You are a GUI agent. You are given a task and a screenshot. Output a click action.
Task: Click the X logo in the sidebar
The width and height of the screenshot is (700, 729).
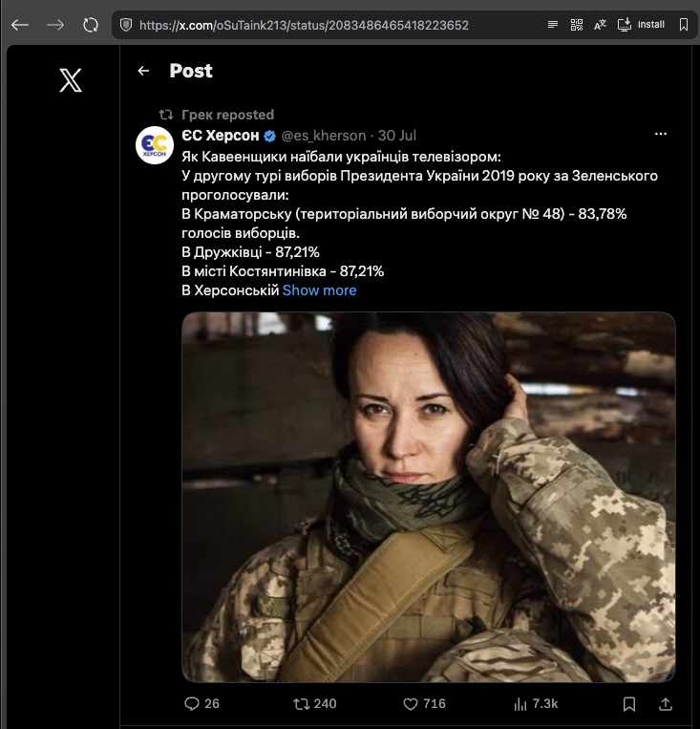tap(71, 80)
